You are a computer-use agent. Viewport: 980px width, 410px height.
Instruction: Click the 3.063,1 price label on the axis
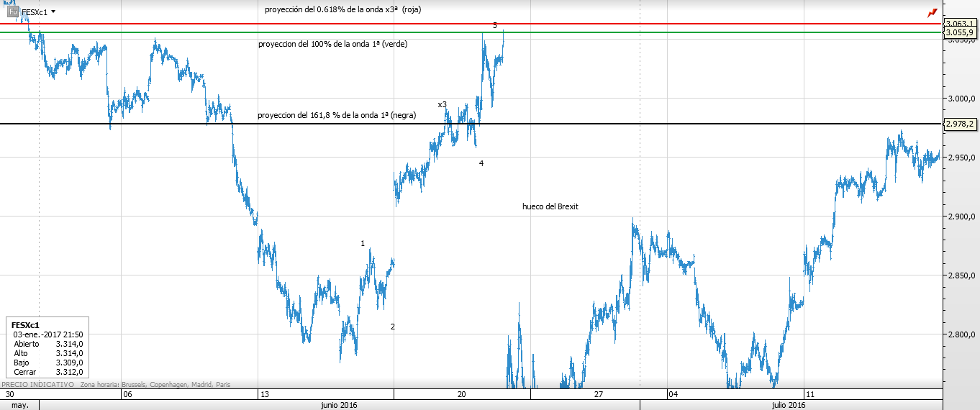(960, 24)
